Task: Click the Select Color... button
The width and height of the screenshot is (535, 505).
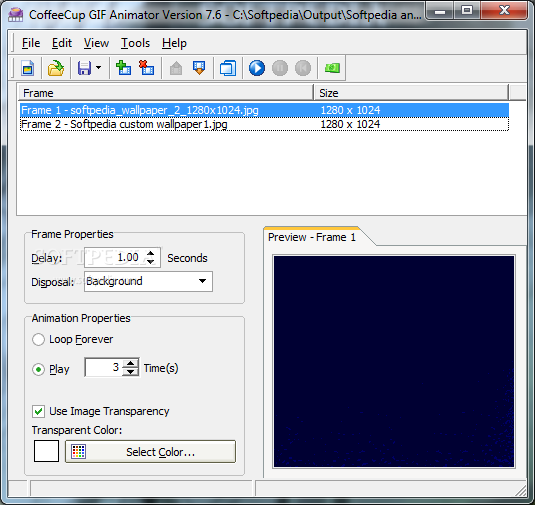Action: point(150,451)
